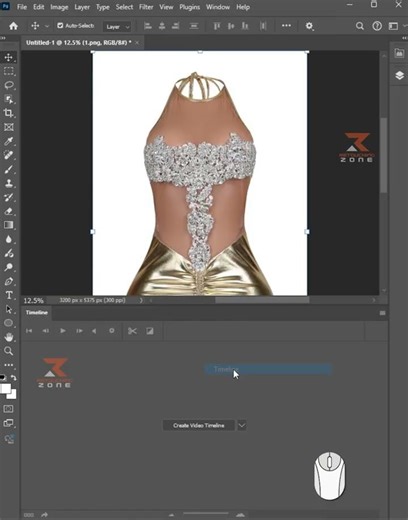The height and width of the screenshot is (520, 408).
Task: Swap foreground and background colors
Action: click(14, 378)
